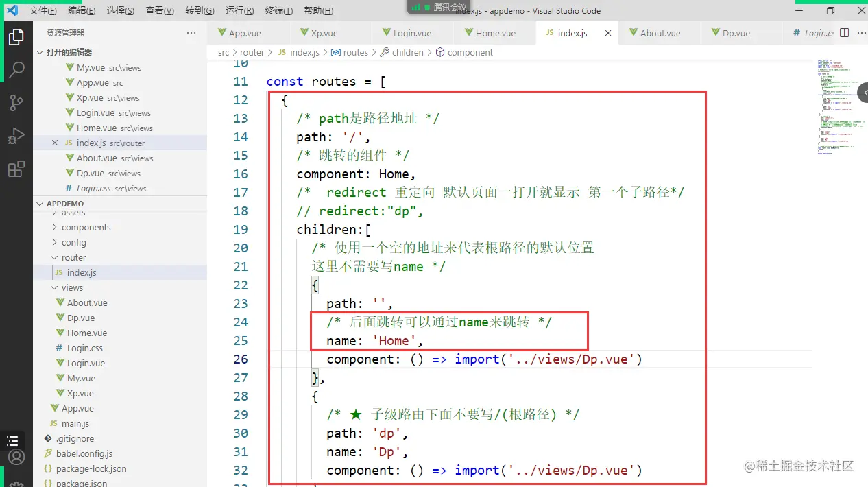Open the editor '···' more actions menu
This screenshot has width=868, height=487.
click(862, 32)
